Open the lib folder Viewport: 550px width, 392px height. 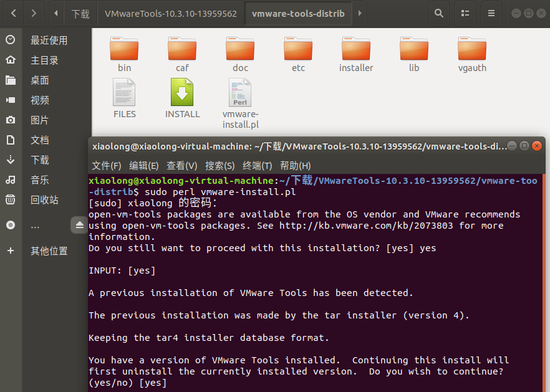tap(414, 54)
